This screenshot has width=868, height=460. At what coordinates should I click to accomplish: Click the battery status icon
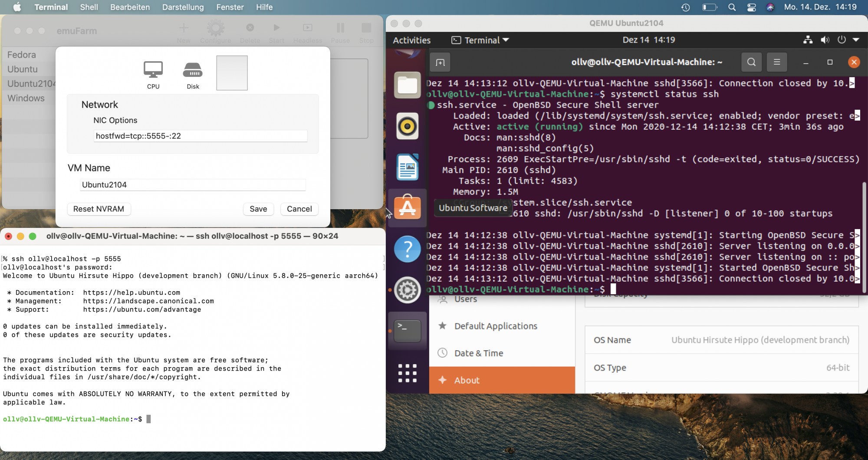point(710,7)
